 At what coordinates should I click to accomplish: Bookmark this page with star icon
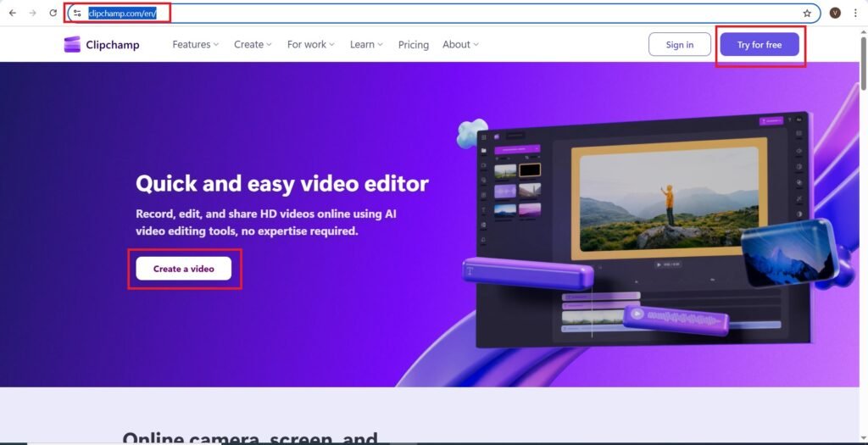tap(807, 13)
